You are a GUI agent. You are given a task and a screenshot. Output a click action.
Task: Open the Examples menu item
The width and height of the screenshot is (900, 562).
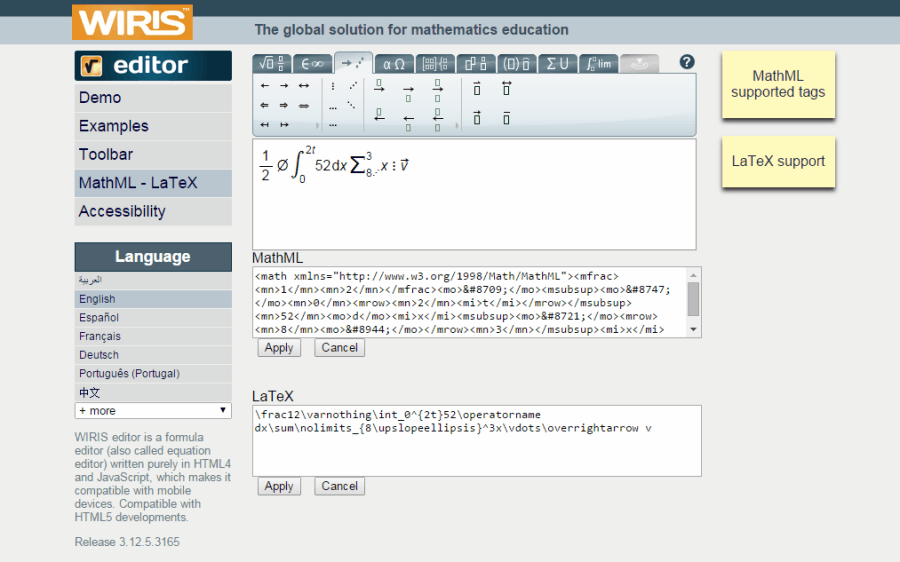tap(153, 126)
